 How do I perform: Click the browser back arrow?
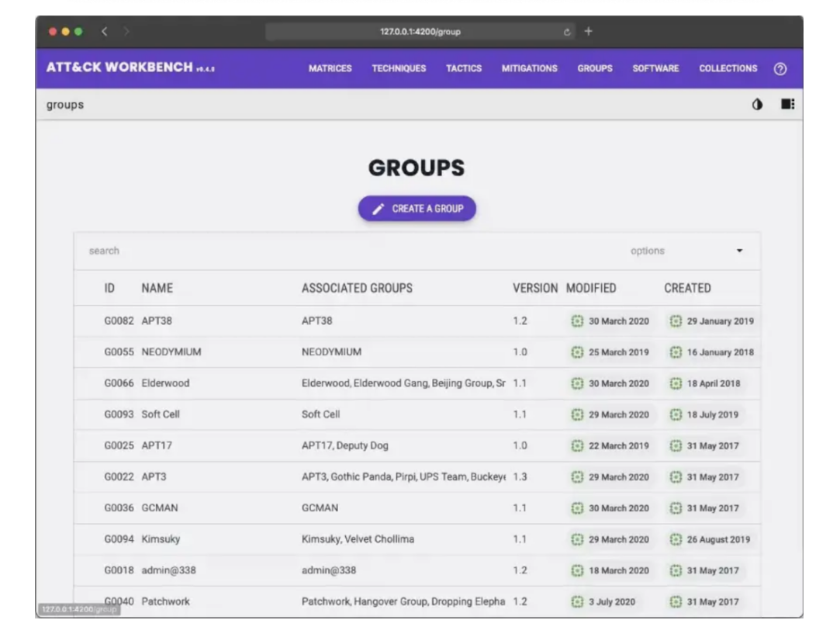click(x=105, y=32)
